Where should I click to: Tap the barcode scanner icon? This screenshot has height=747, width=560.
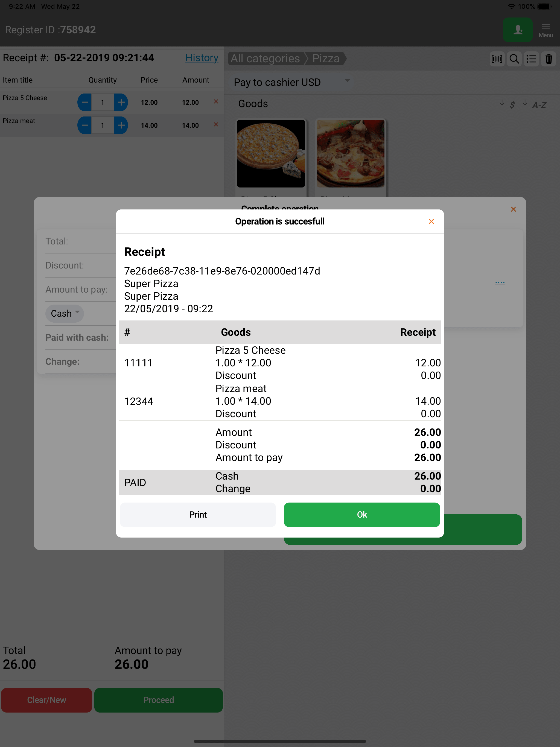497,59
